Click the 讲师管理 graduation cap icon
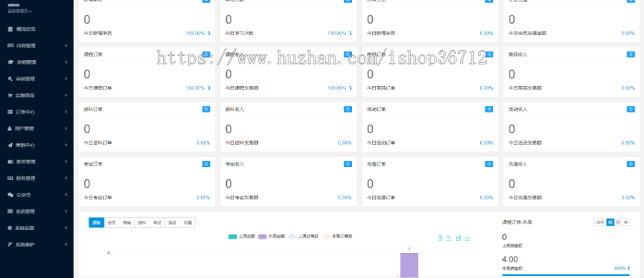Image resolution: width=644 pixels, height=278 pixels. tap(10, 62)
